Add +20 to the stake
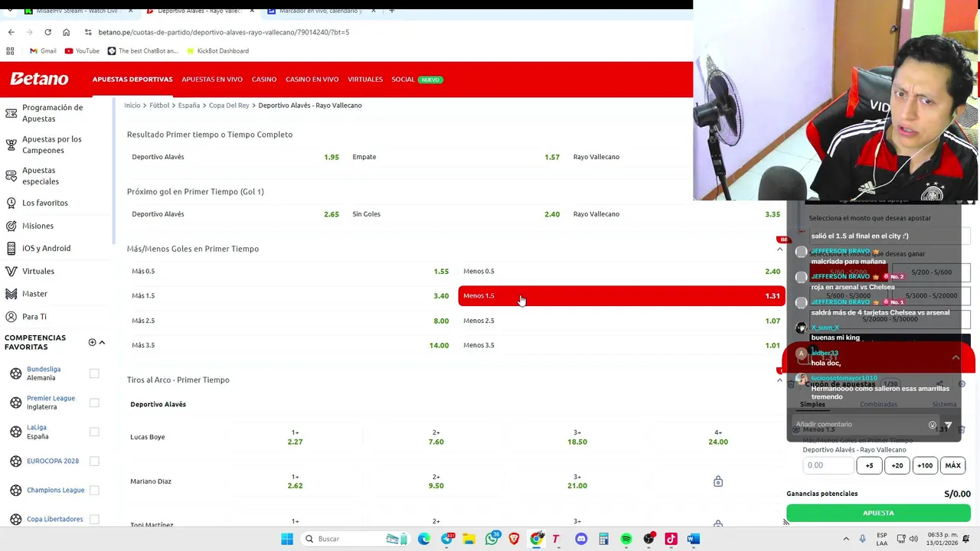The width and height of the screenshot is (980, 551). tap(897, 465)
